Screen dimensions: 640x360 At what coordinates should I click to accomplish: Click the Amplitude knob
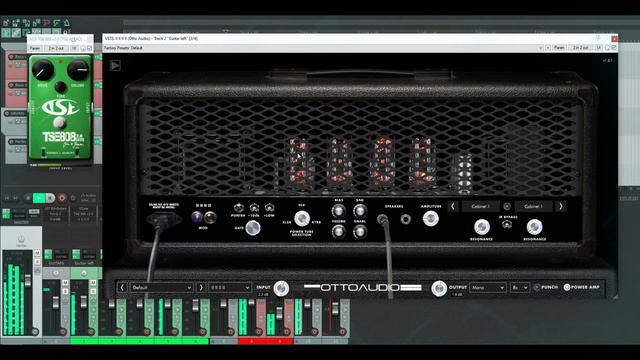pos(431,219)
